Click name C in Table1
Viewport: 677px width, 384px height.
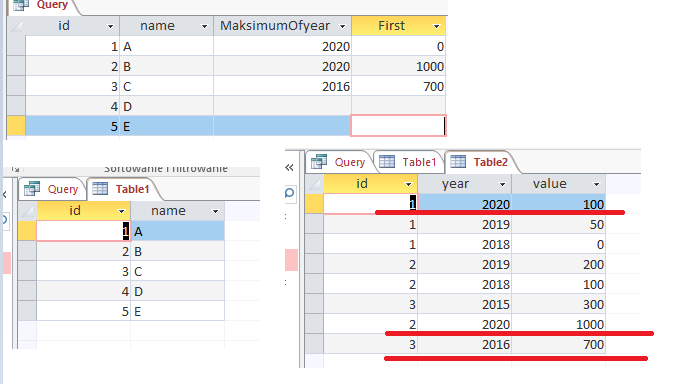[x=177, y=271]
